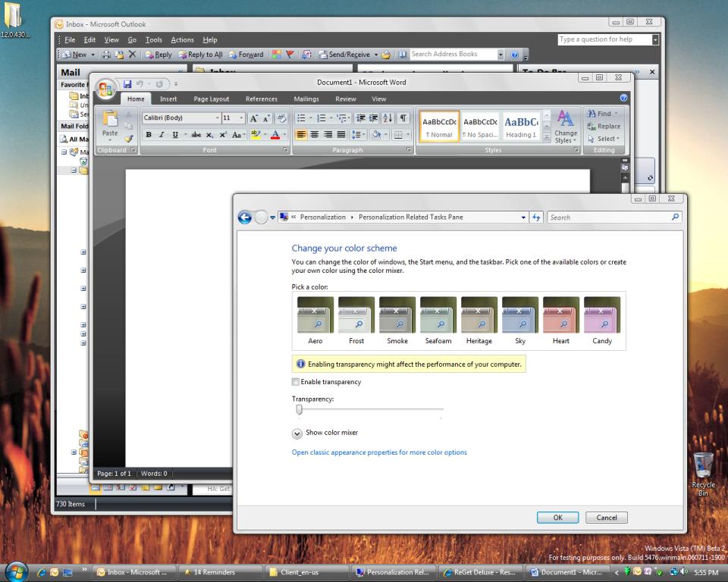
Task: Go back in the Personalization window
Action: point(245,217)
